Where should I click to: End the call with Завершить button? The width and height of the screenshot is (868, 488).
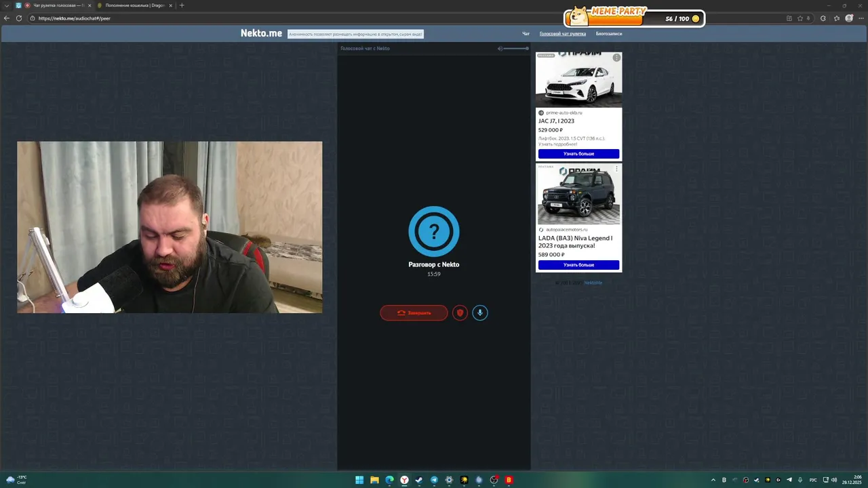coord(414,312)
